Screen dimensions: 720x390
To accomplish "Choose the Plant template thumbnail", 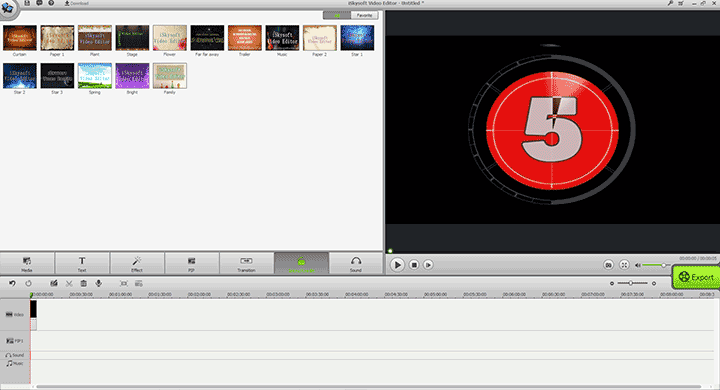I will tap(95, 38).
